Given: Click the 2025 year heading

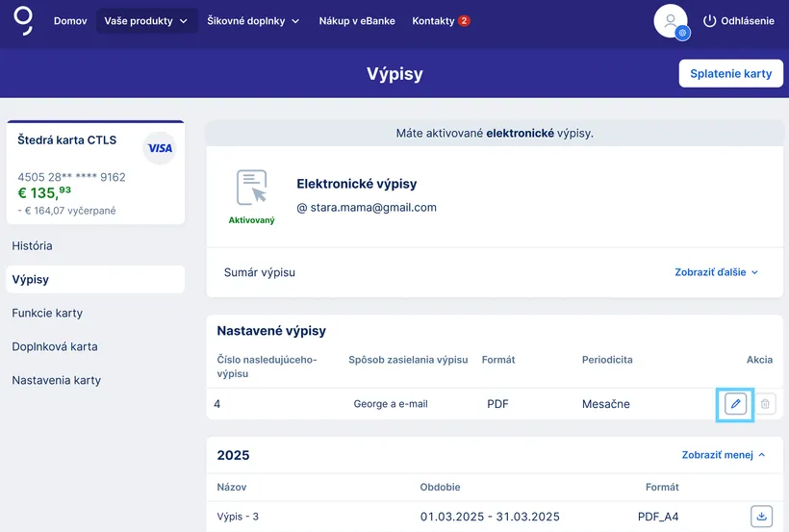Looking at the screenshot, I should [x=233, y=455].
